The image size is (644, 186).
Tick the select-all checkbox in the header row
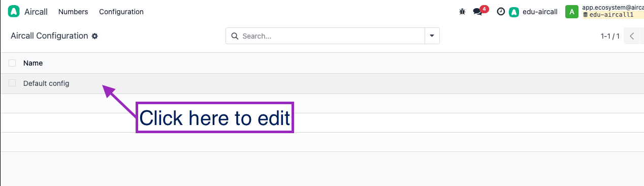click(12, 63)
